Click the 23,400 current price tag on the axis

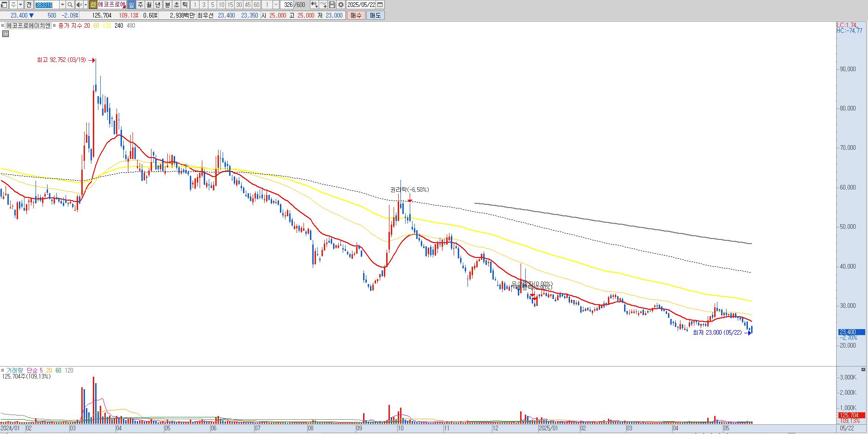pos(851,332)
